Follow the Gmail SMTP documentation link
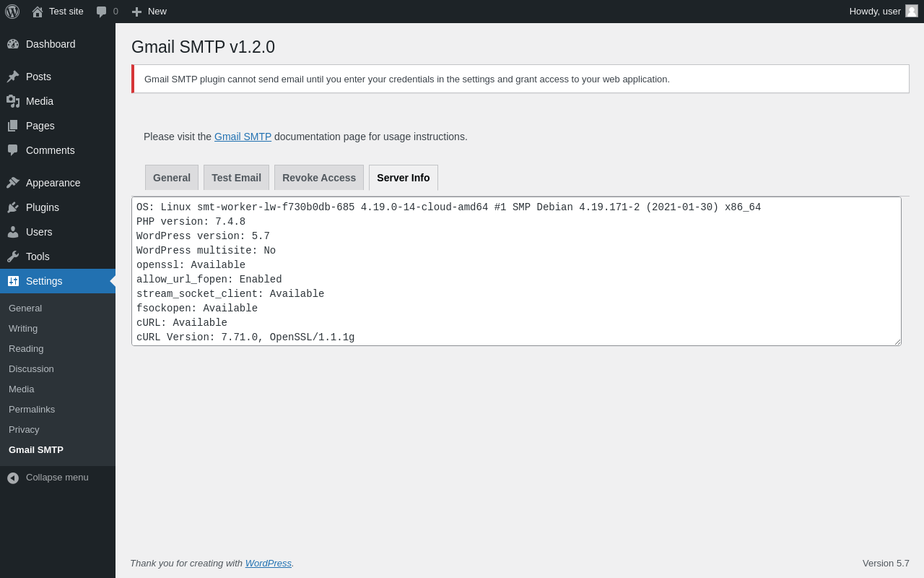 click(243, 137)
